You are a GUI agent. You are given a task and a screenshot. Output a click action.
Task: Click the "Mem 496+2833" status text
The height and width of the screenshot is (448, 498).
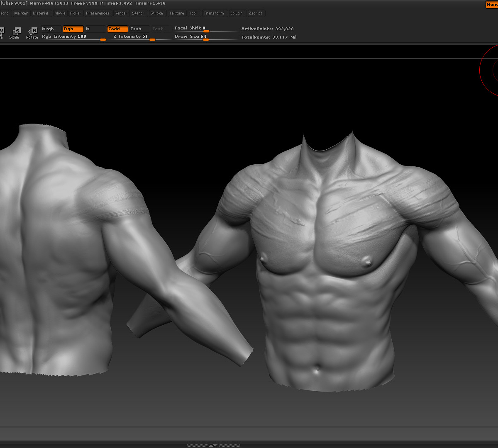click(x=49, y=3)
